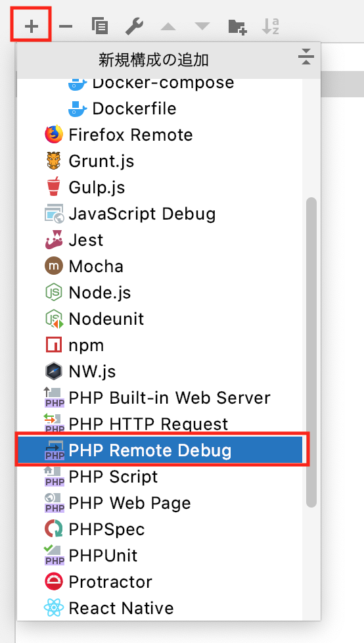Choose NW.js configuration
This screenshot has width=364, height=643.
pos(160,371)
